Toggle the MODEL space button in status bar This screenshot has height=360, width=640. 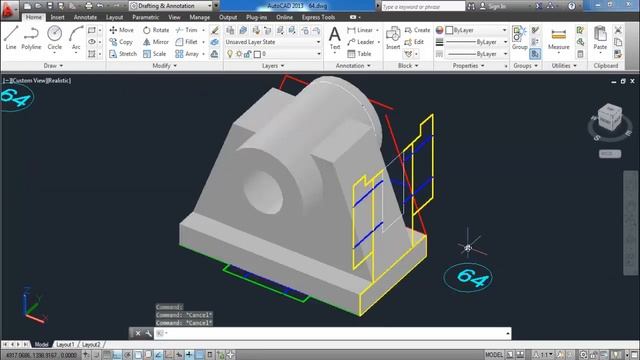click(x=494, y=355)
